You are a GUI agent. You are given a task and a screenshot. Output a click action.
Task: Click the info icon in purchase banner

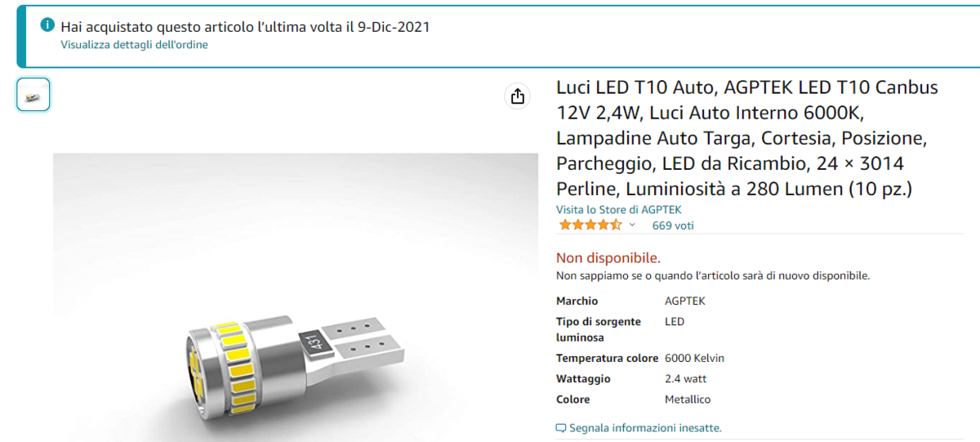coord(47,26)
